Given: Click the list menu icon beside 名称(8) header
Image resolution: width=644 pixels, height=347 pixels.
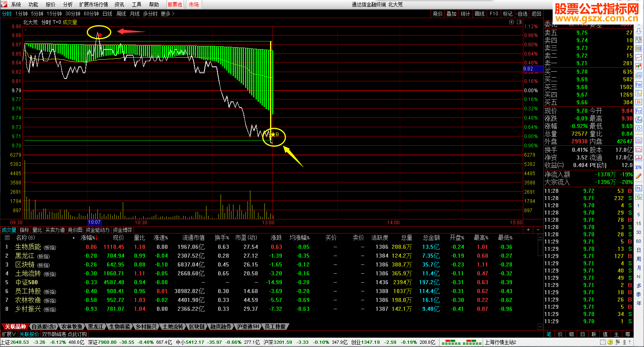Looking at the screenshot, I should tap(7, 238).
